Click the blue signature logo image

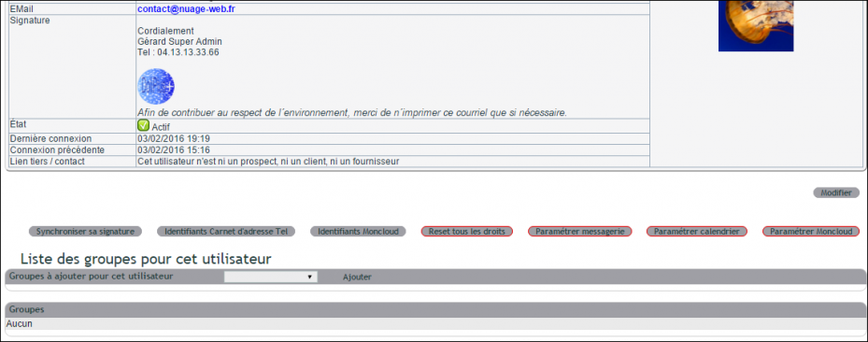pos(156,86)
